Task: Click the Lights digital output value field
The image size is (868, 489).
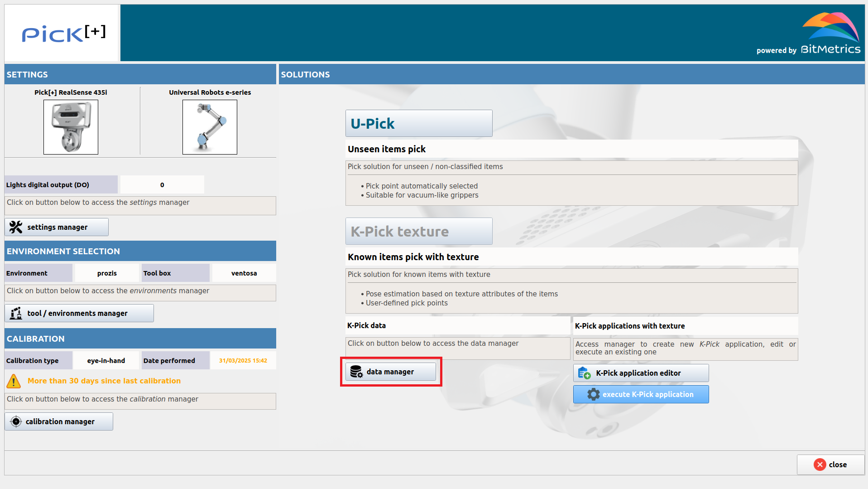Action: pos(162,184)
